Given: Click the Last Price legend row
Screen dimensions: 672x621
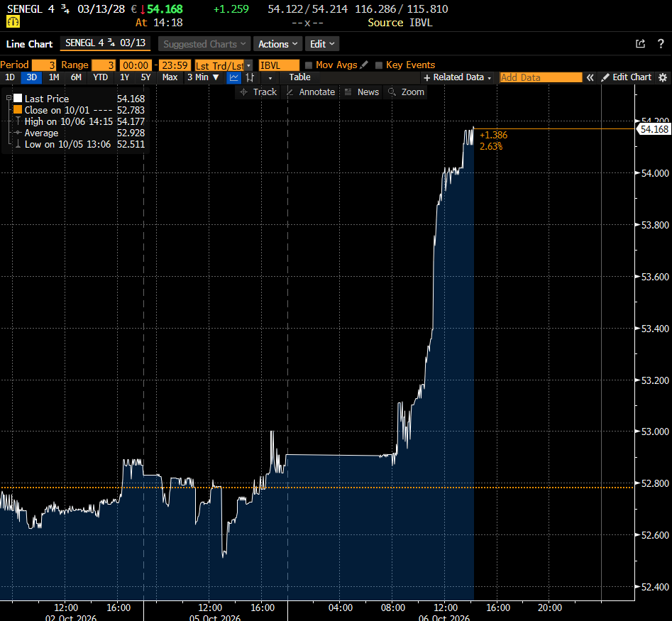Looking at the screenshot, I should [x=79, y=99].
